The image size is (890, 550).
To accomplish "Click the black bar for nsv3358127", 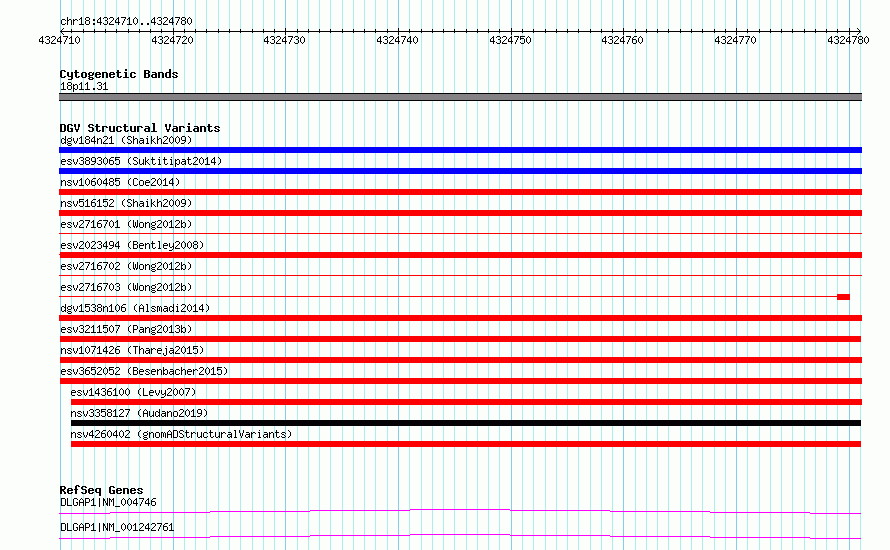I will point(465,423).
